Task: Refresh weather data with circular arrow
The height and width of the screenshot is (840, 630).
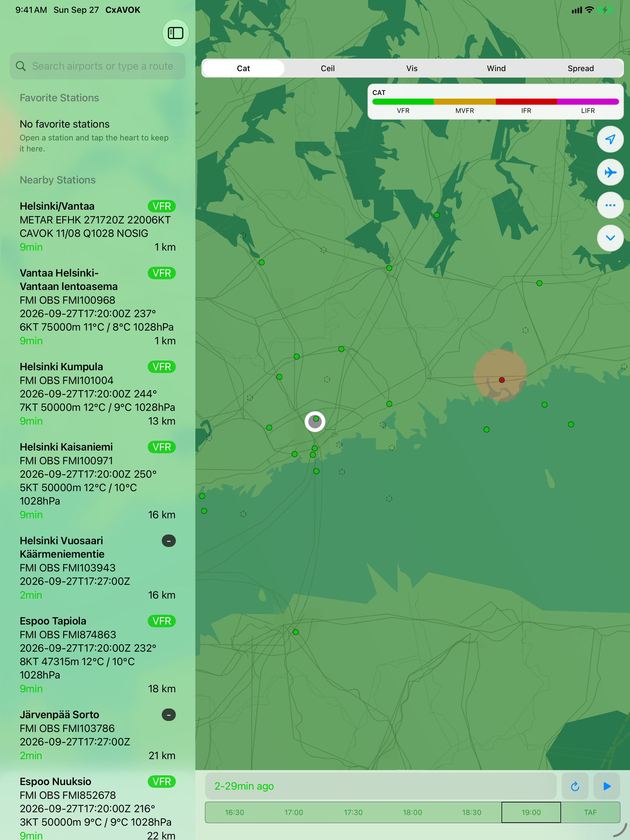Action: (x=574, y=786)
